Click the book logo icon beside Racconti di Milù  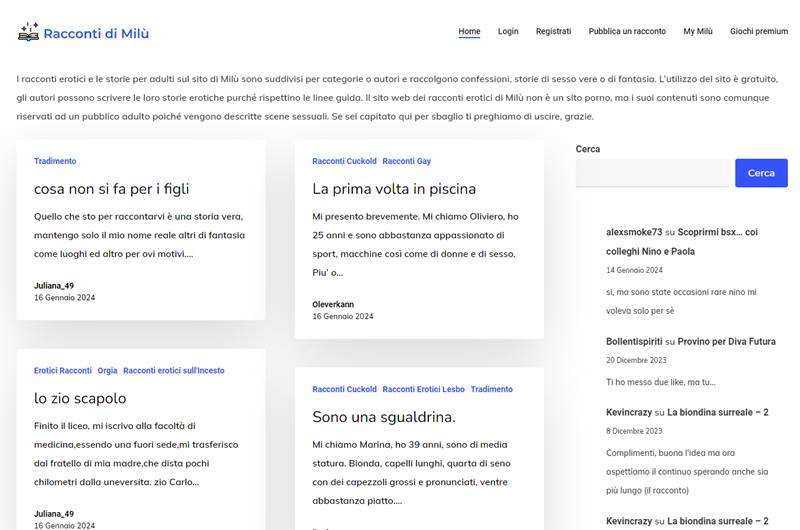[28, 32]
